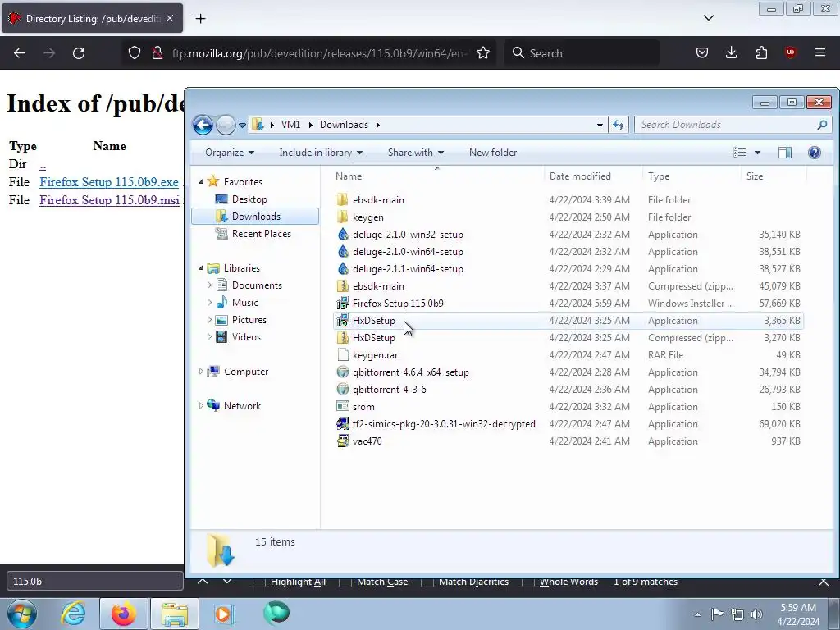Select Pictures library
840x630 pixels.
click(x=249, y=320)
